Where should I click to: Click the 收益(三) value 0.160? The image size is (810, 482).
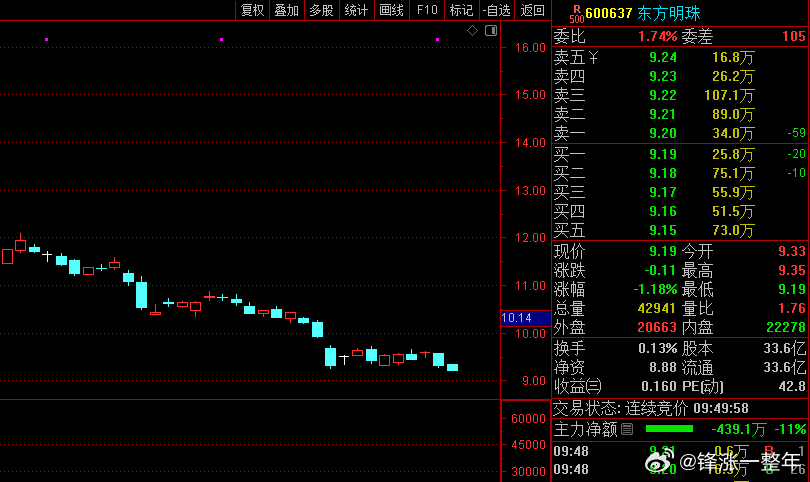(659, 386)
